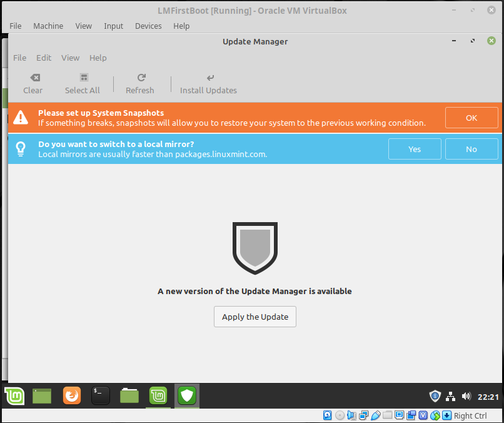The image size is (504, 423).
Task: Click the Right Ctrl host key indicator
Action: click(470, 415)
